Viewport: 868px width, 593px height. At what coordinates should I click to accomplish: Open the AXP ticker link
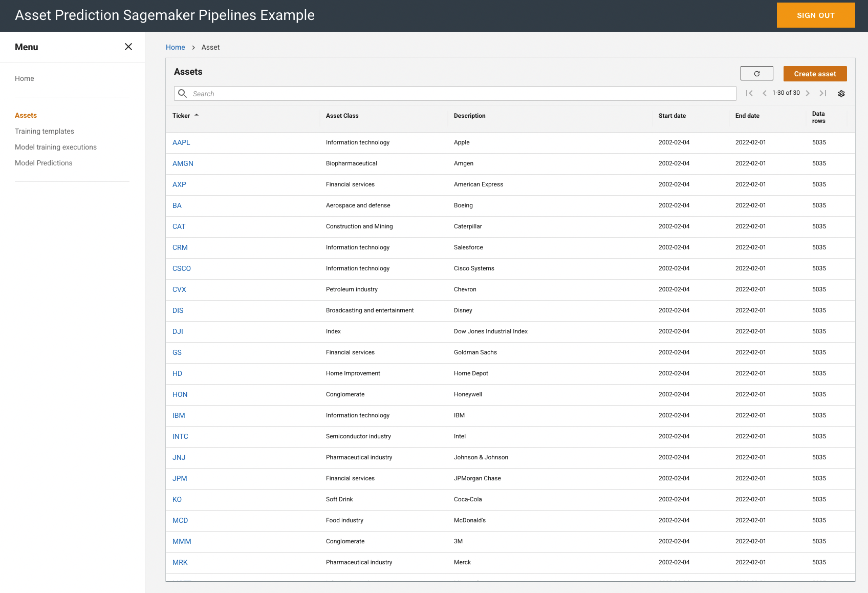click(179, 184)
